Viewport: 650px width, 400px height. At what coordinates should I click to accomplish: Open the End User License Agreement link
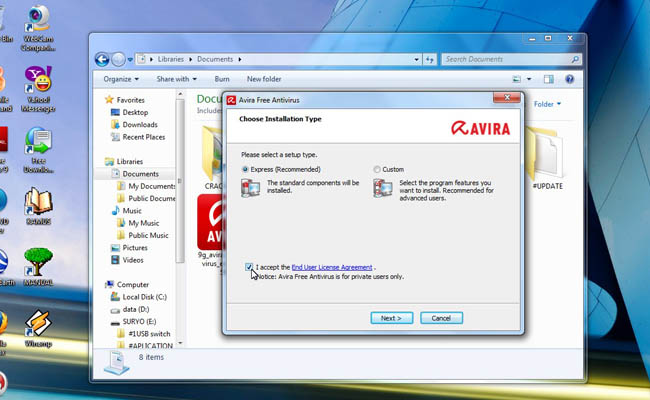coord(332,267)
